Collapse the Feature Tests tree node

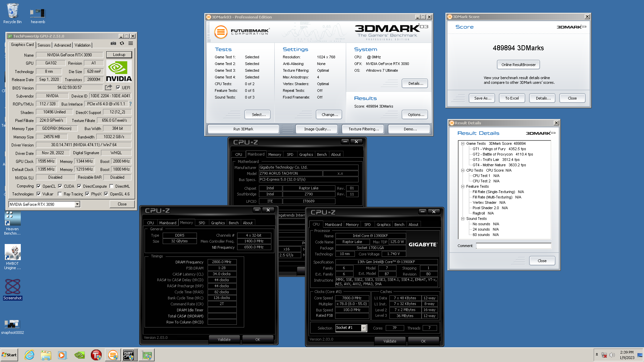[463, 186]
